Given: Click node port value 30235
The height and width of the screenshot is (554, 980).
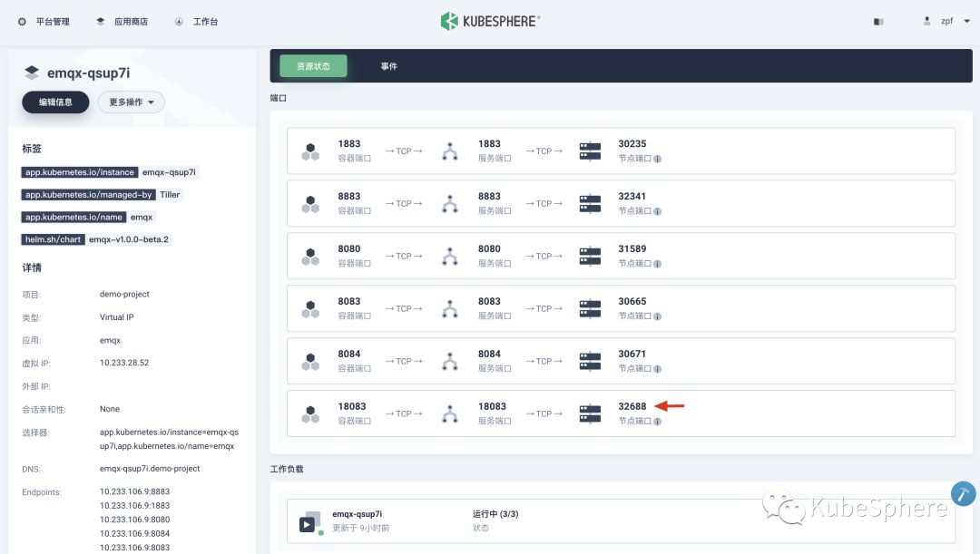Looking at the screenshot, I should click(x=632, y=144).
